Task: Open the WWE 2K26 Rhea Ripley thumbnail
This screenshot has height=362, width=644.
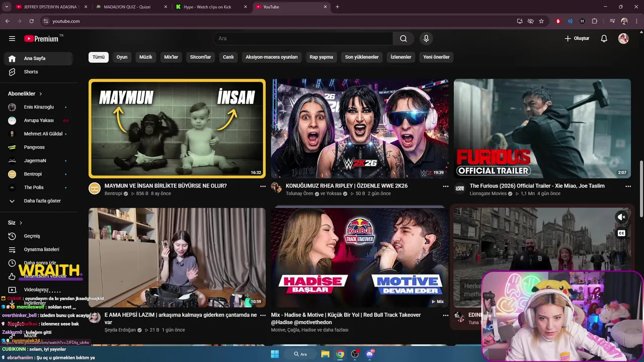Action: (360, 129)
